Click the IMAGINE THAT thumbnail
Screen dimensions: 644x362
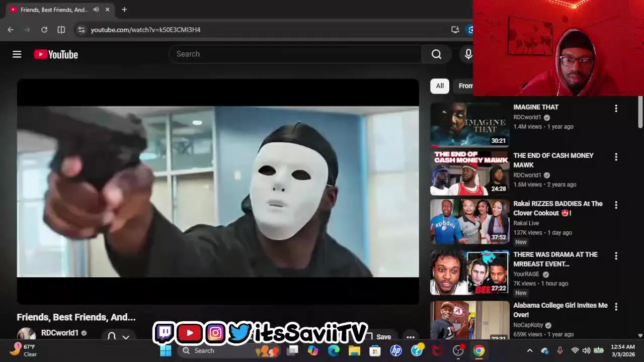[470, 125]
